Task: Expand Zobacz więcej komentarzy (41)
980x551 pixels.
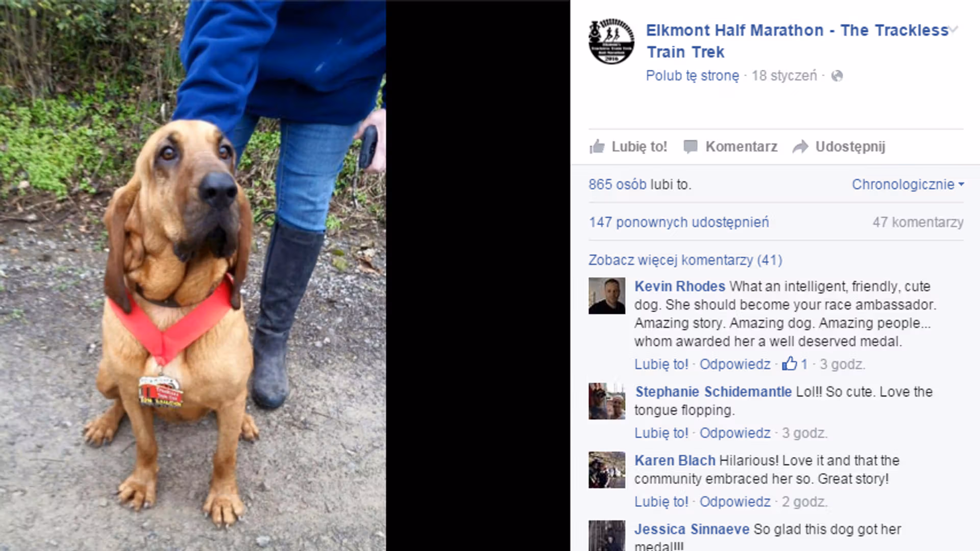Action: 685,260
